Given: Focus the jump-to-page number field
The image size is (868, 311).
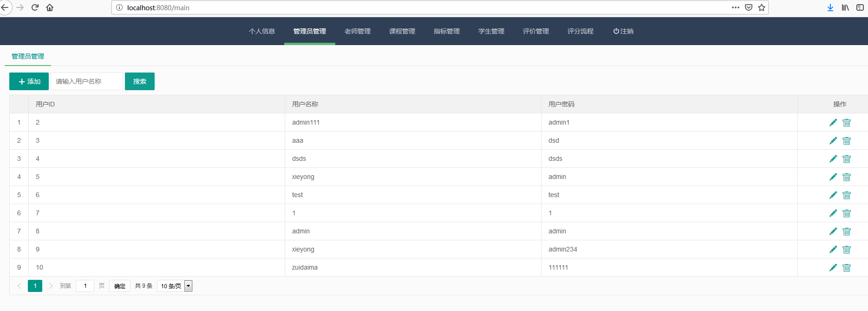Looking at the screenshot, I should click(x=85, y=286).
